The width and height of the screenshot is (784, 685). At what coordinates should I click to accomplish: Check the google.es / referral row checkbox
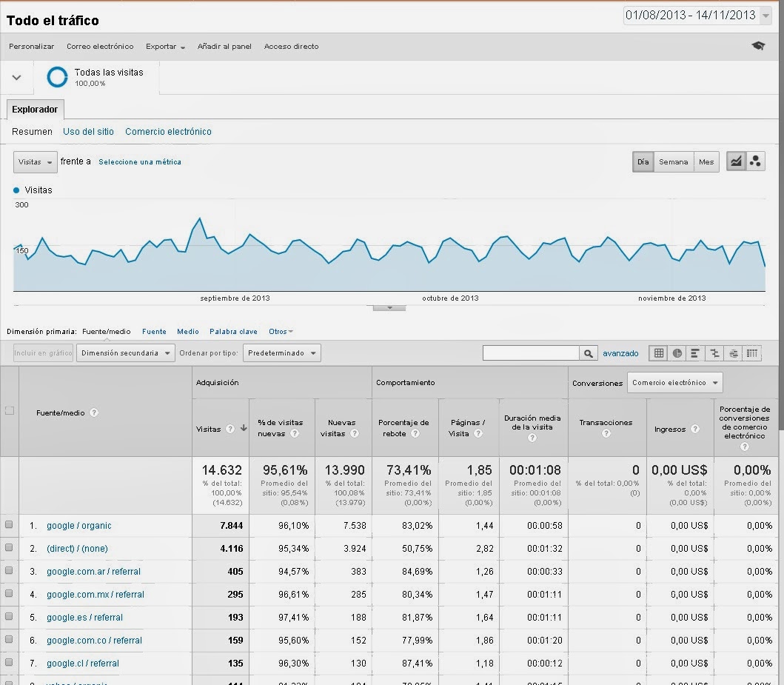pos(8,616)
